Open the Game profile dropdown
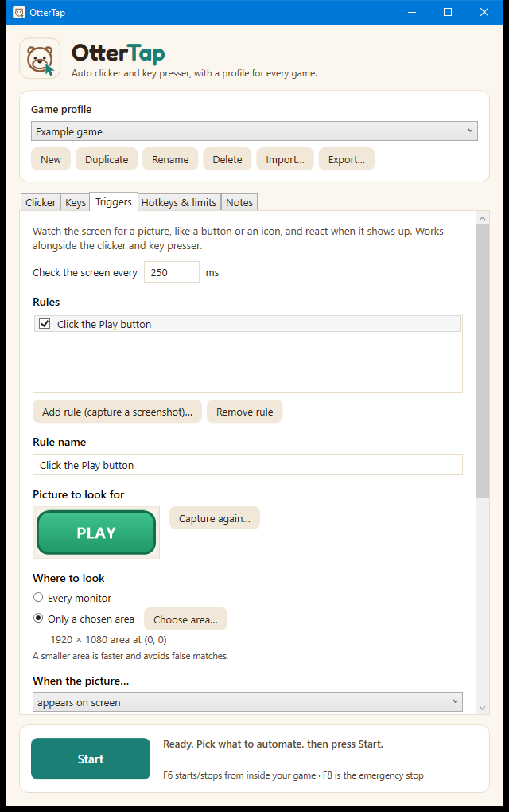The height and width of the screenshot is (812, 509). (254, 131)
